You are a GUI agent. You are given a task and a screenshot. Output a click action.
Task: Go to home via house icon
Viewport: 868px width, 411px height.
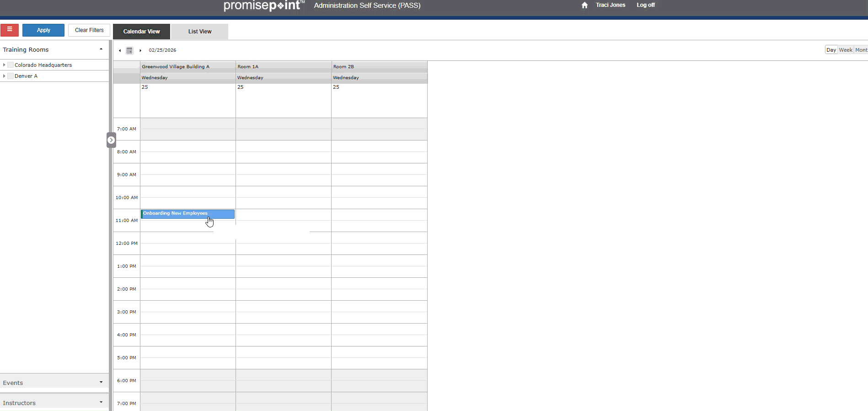click(x=584, y=5)
